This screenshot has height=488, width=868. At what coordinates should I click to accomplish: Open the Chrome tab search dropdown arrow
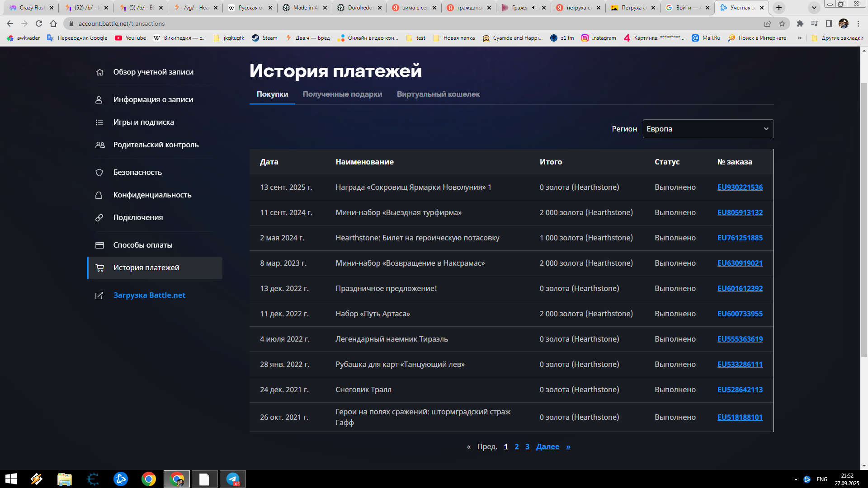pyautogui.click(x=814, y=8)
